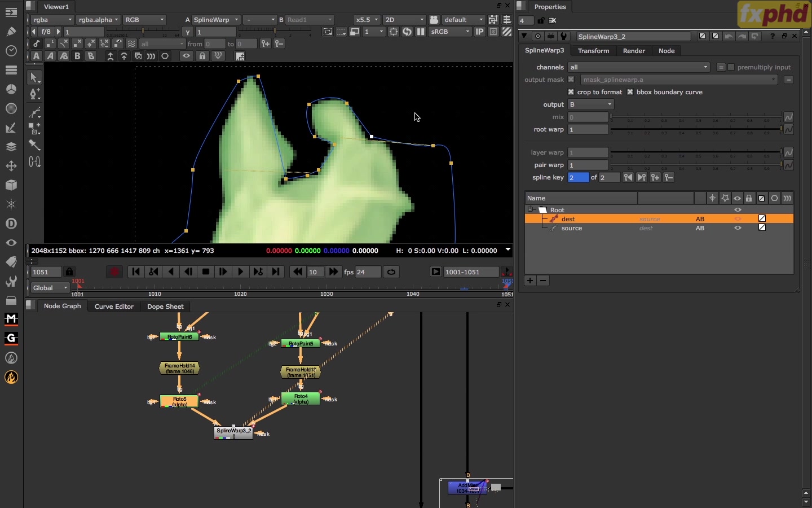Go to the previous spline key

(x=629, y=178)
